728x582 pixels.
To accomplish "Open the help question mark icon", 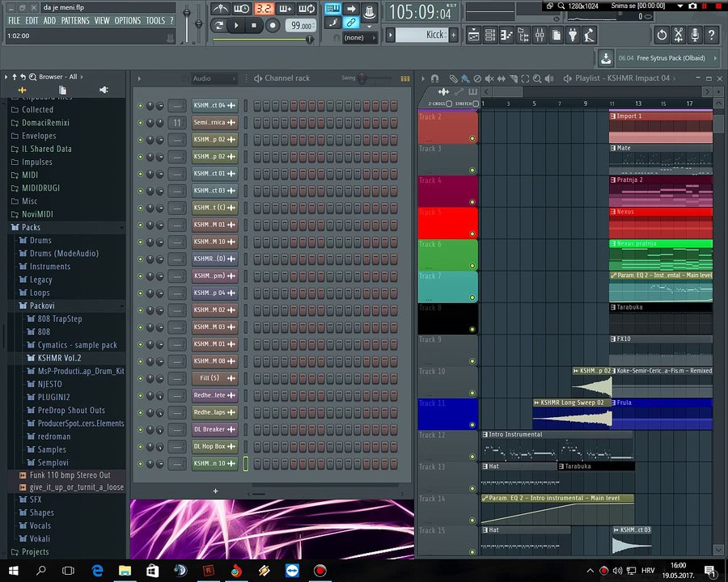I will [711, 36].
